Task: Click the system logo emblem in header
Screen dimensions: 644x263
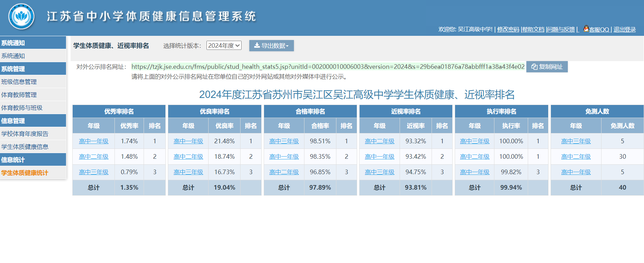Action: click(x=21, y=17)
